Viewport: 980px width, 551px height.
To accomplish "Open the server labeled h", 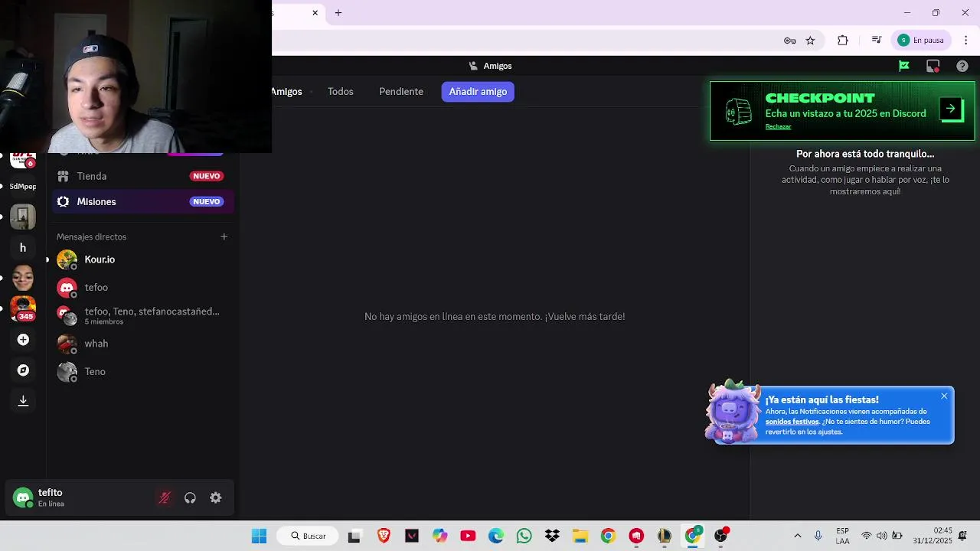I will [x=23, y=247].
